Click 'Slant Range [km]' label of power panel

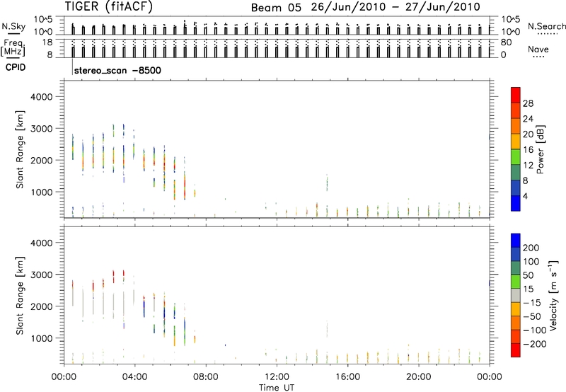pyautogui.click(x=20, y=149)
